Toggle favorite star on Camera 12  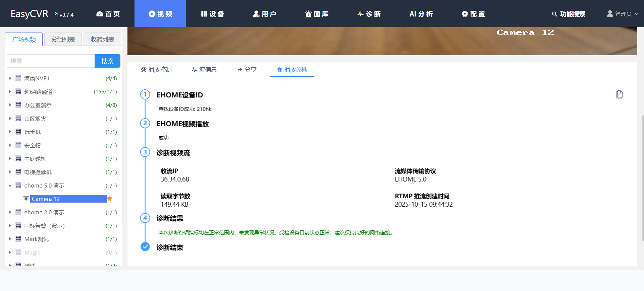point(110,199)
